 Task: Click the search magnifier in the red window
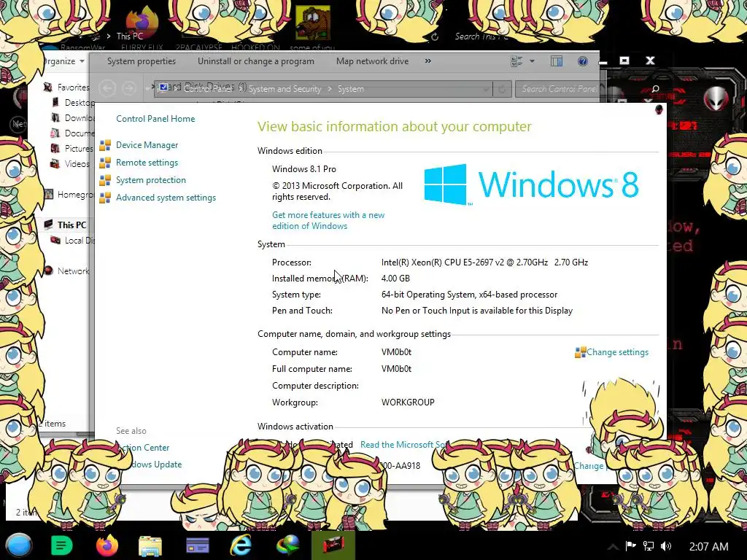[x=655, y=89]
